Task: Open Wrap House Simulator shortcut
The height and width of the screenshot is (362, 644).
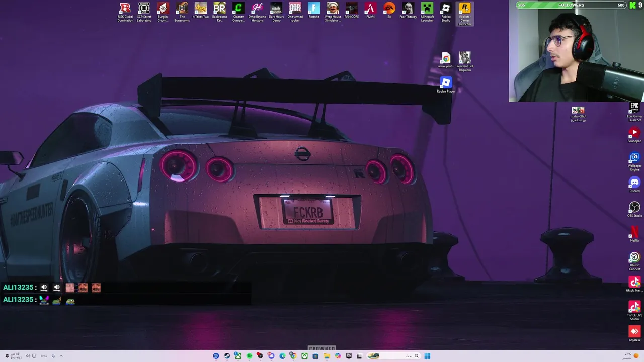Action: (x=333, y=12)
